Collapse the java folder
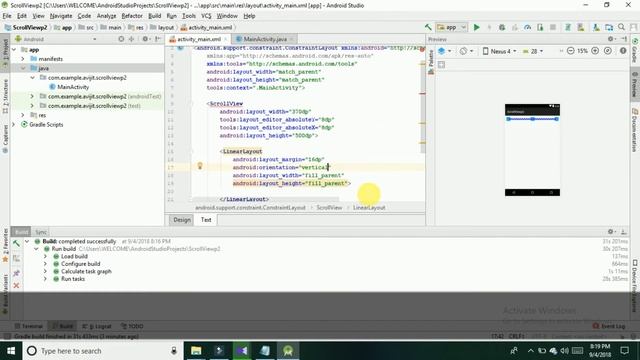The image size is (640, 360). [23, 68]
